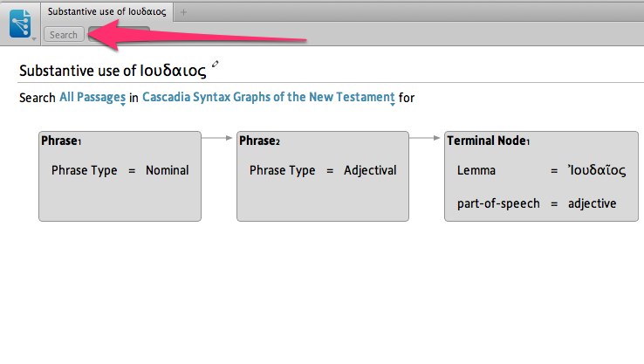Open the All Passages range dropdown
Screen dimensions: 644x364
pyautogui.click(x=92, y=98)
